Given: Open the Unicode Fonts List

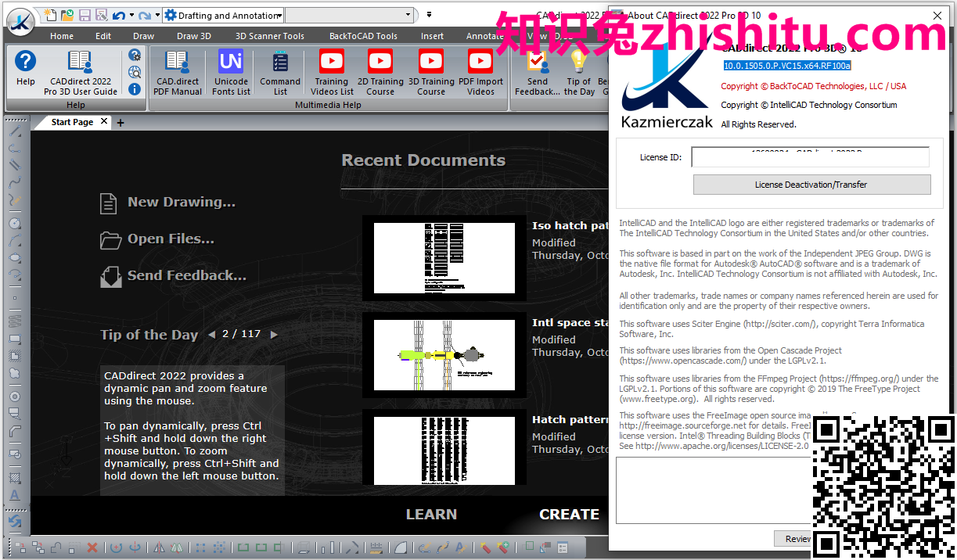Looking at the screenshot, I should tap(231, 73).
